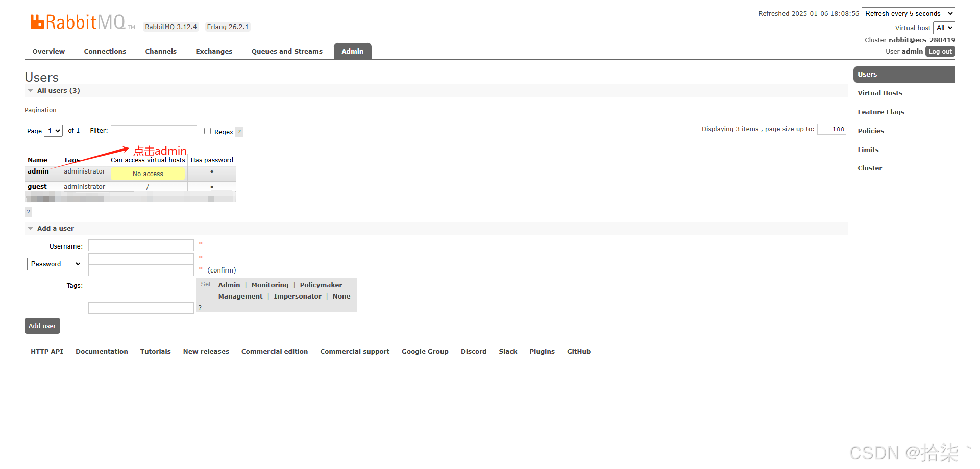Click the help icon below the users table
Viewport: 980px width, 469px height.
28,212
